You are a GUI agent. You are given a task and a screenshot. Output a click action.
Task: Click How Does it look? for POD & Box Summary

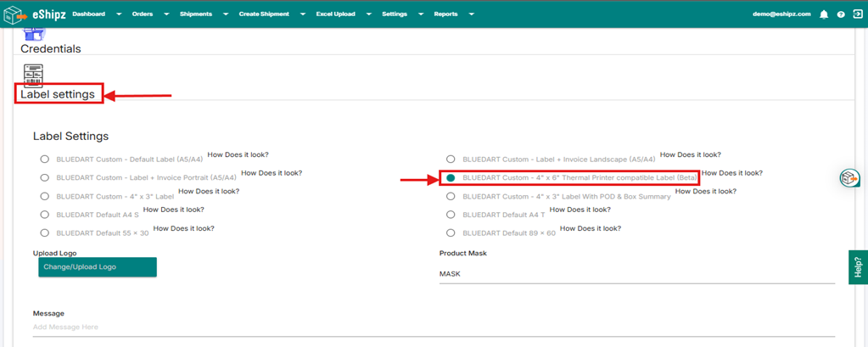tap(706, 191)
